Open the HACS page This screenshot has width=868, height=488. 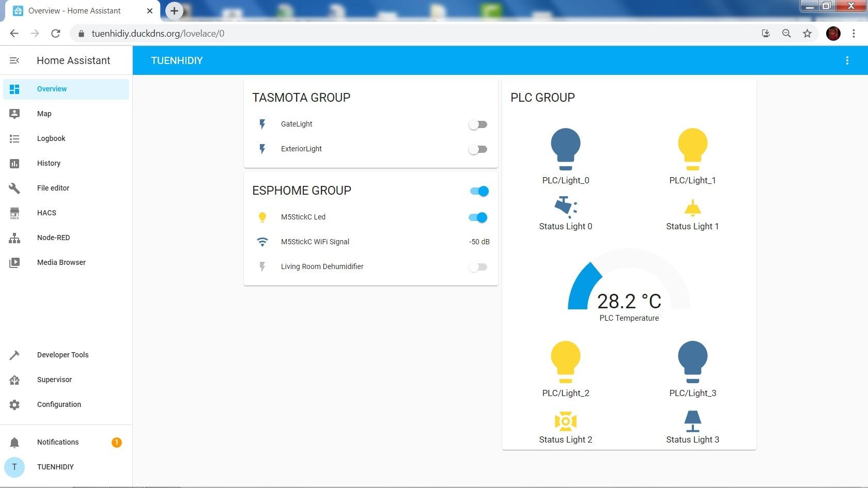click(x=66, y=213)
